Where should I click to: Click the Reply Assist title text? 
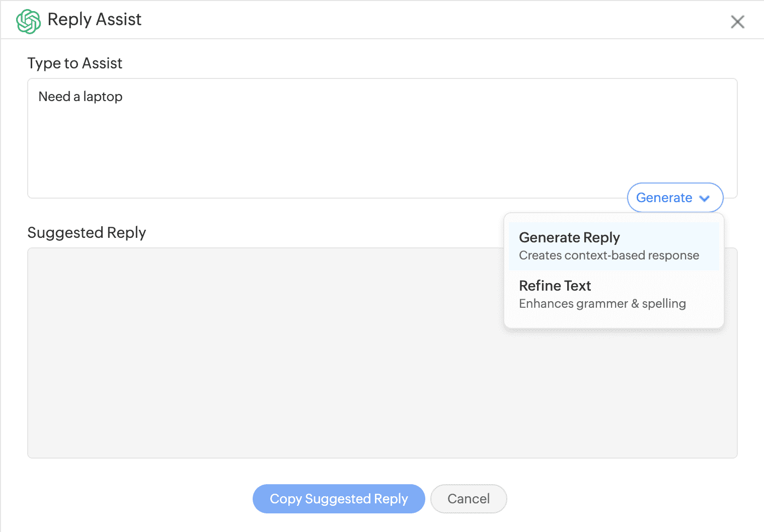point(94,20)
